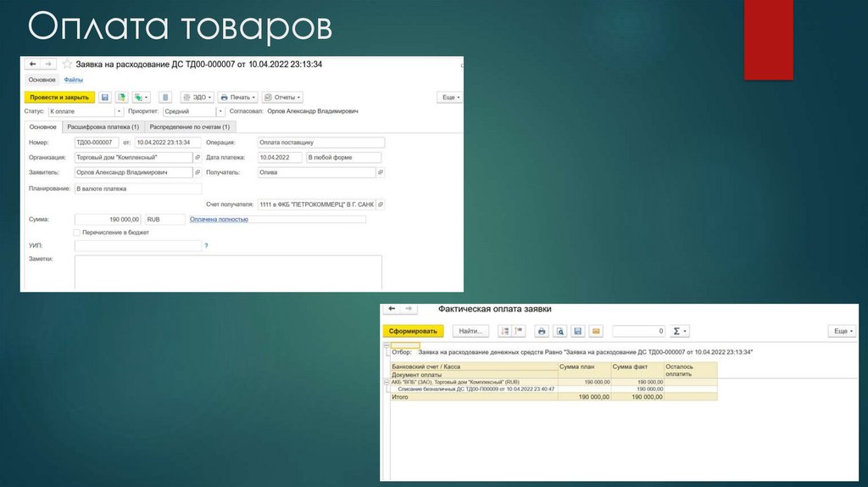Collapse the АКБ "ВПБ" (ЗАО) group row
Image resolution: width=868 pixels, height=487 pixels.
tap(387, 383)
